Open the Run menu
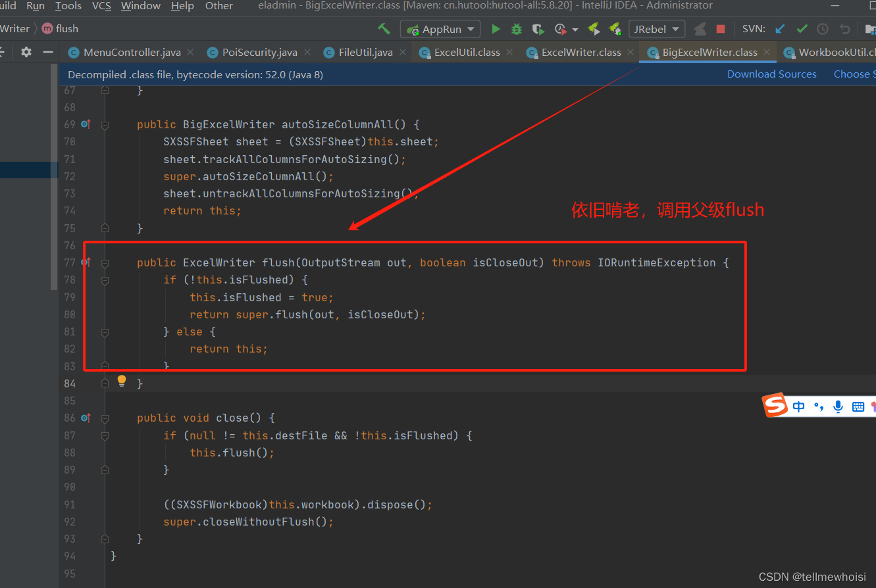The width and height of the screenshot is (876, 588). 36,6
